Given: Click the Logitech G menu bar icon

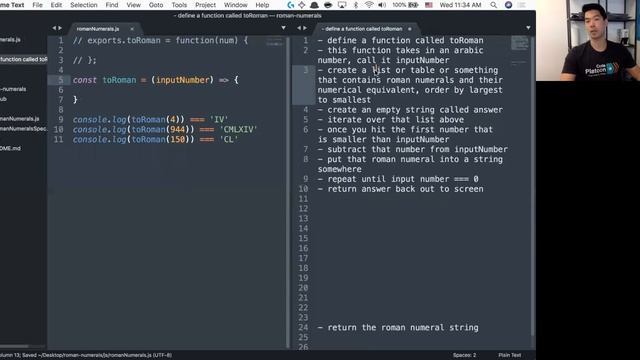Looking at the screenshot, I should (291, 5).
